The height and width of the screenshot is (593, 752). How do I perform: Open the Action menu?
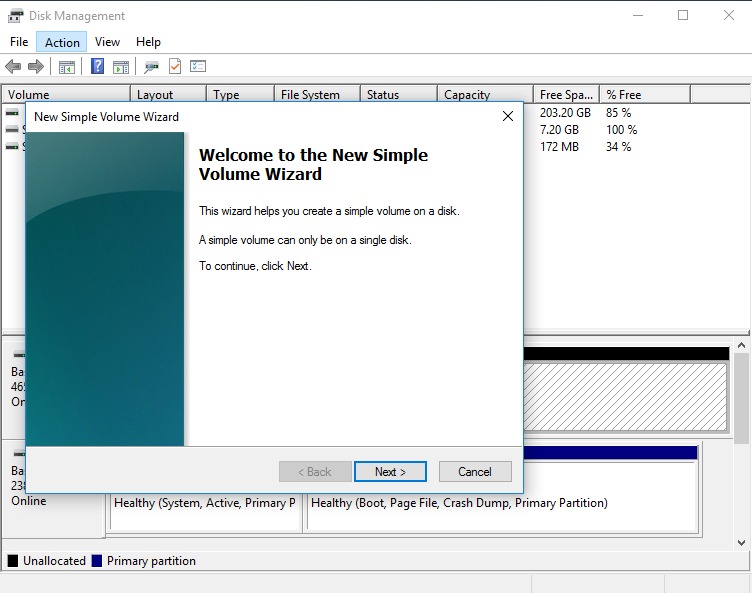pyautogui.click(x=62, y=42)
